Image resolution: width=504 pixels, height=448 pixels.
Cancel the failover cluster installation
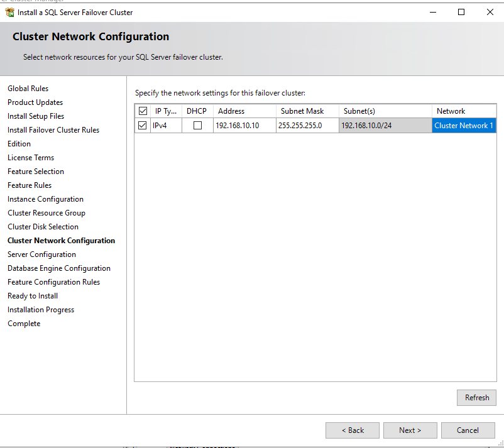(468, 430)
